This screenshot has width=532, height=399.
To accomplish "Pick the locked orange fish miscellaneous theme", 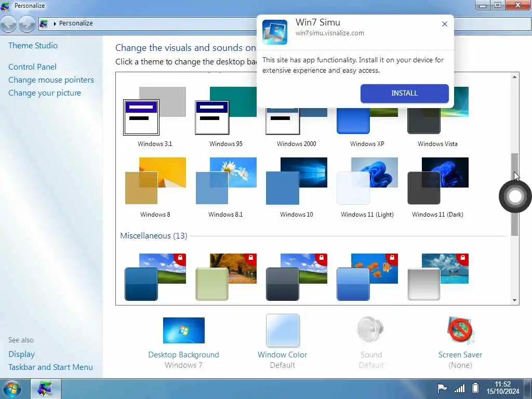I will (x=367, y=277).
